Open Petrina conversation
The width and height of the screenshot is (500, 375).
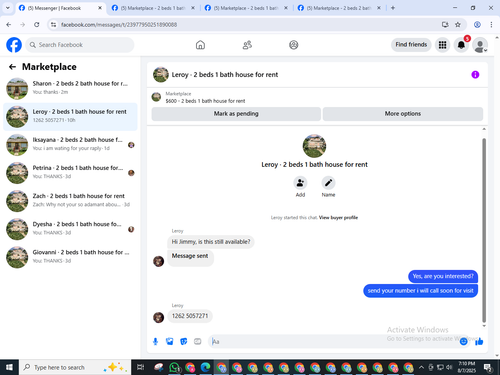[x=70, y=173]
